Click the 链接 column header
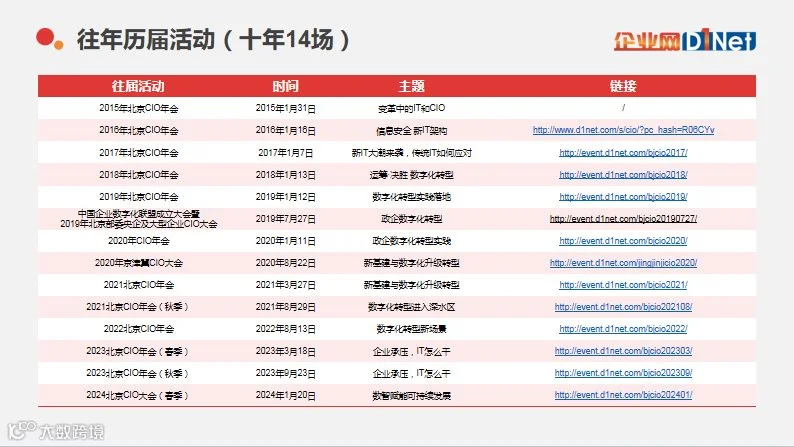Screen dimensions: 794x447 623,86
